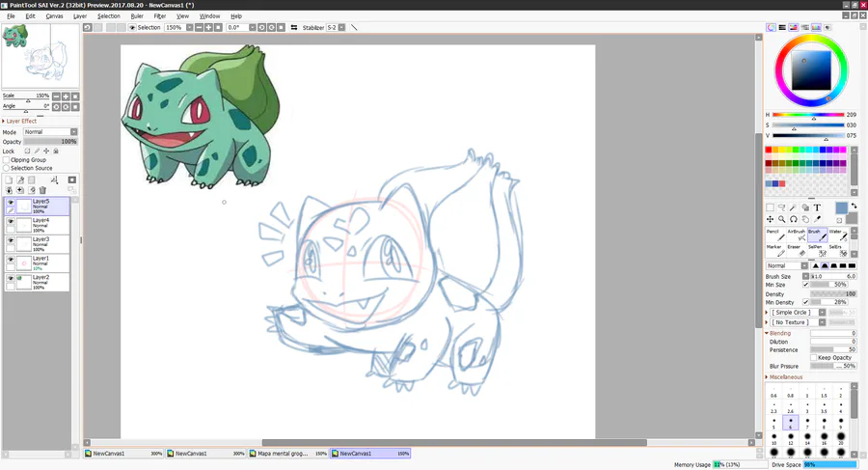The height and width of the screenshot is (470, 868).
Task: Select the Rotate view tool
Action: pyautogui.click(x=794, y=219)
